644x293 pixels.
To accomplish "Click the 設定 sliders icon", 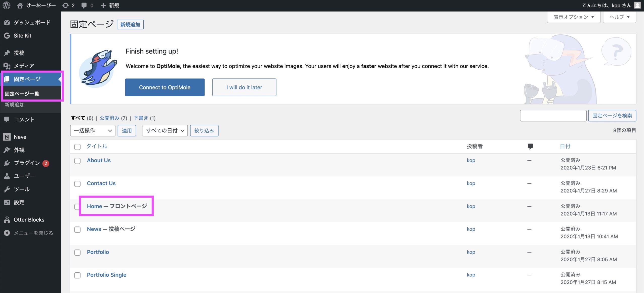I will pyautogui.click(x=7, y=202).
